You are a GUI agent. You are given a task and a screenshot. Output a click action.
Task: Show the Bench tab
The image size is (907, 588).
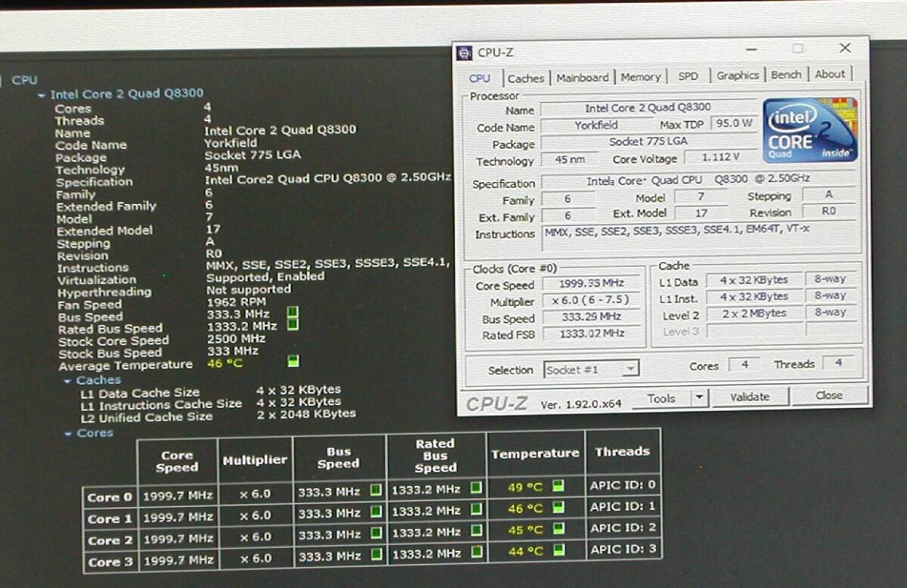tap(786, 74)
